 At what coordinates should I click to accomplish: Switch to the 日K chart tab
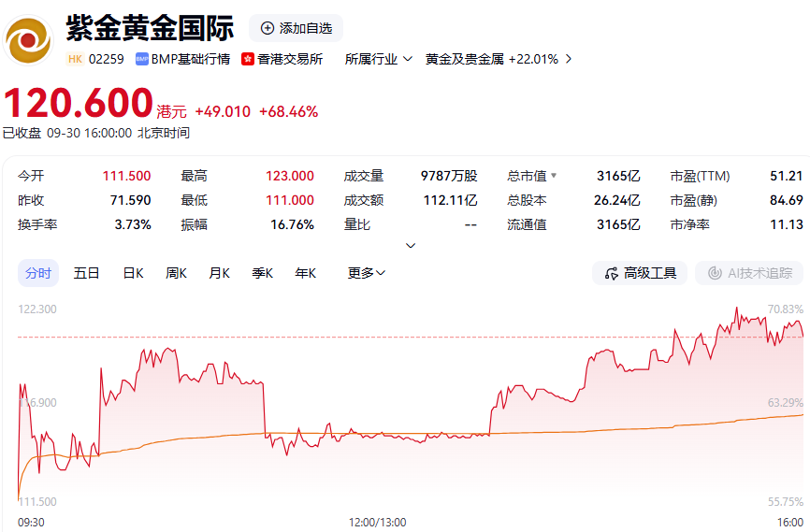(133, 273)
